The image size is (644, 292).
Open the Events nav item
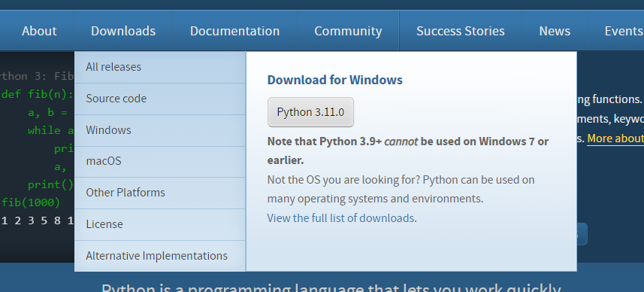[623, 31]
